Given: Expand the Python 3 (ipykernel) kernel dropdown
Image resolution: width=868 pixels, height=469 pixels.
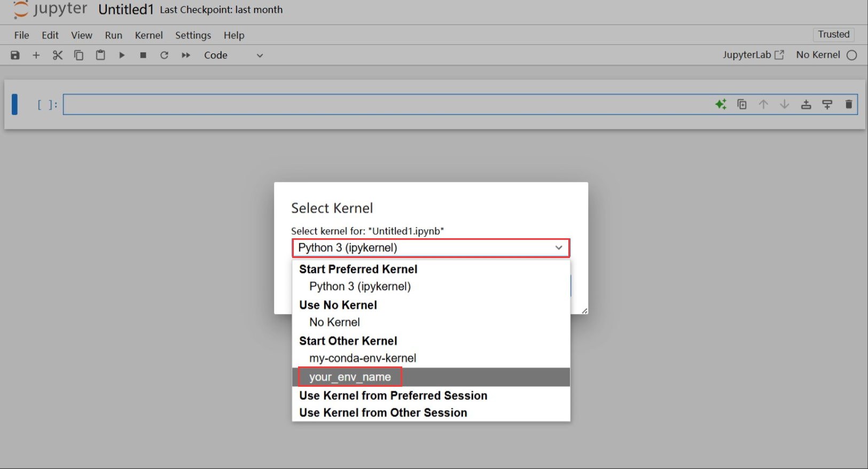Looking at the screenshot, I should (x=431, y=248).
